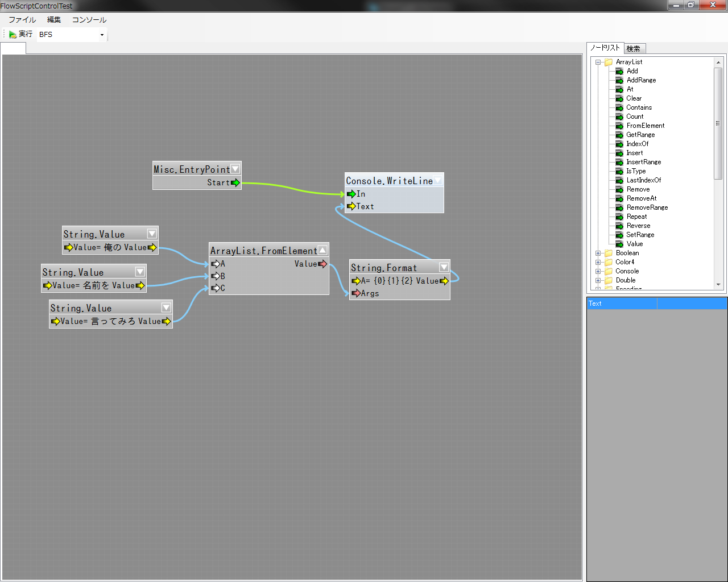The height and width of the screenshot is (582, 728).
Task: Click the green Start output port on Misc.EntryPoint
Action: pos(235,182)
